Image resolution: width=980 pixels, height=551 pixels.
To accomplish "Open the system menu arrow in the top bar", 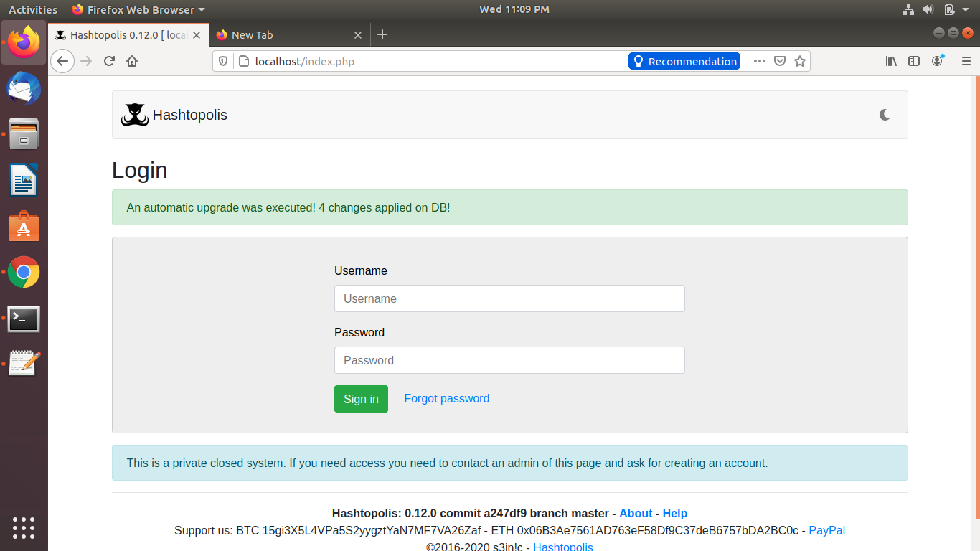I will tap(967, 9).
